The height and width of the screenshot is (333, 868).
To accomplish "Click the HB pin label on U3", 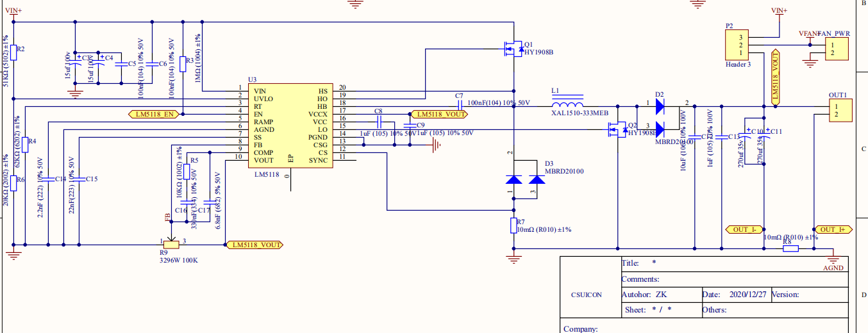I will [x=323, y=106].
